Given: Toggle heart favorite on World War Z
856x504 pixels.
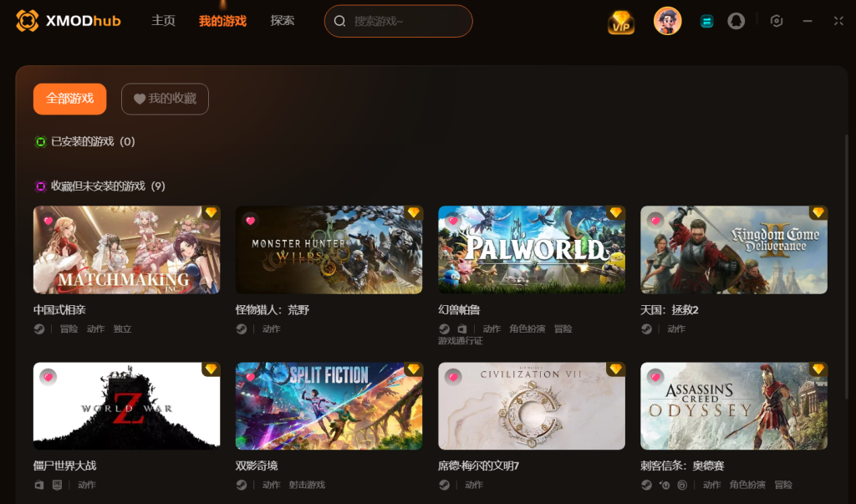Looking at the screenshot, I should click(x=48, y=377).
